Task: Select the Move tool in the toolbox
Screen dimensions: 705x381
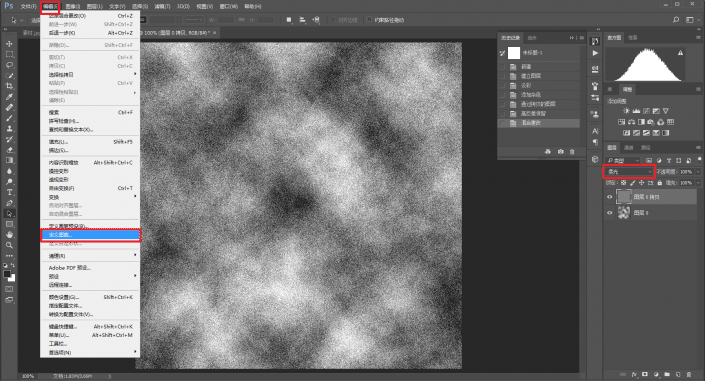Action: click(9, 44)
